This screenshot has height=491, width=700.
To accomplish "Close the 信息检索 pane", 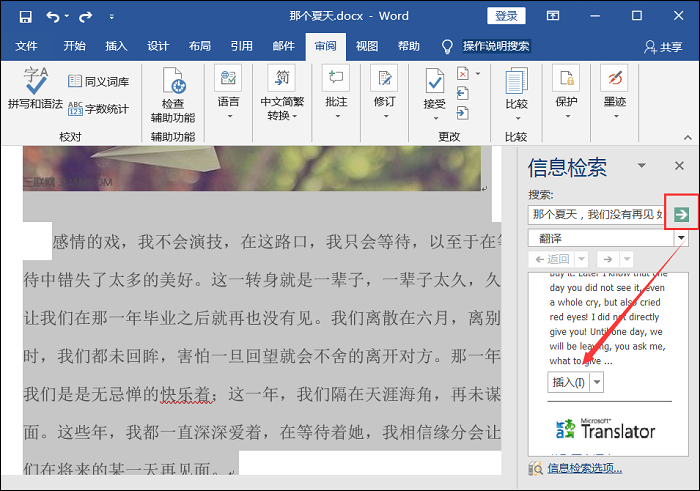I will coord(679,166).
